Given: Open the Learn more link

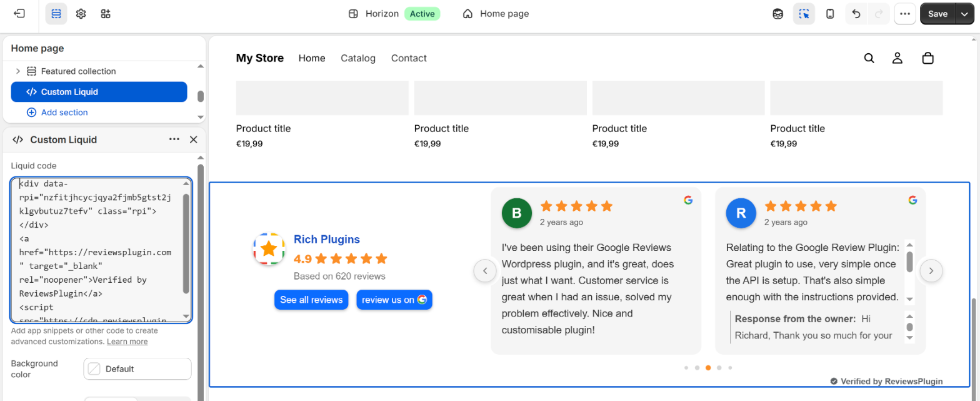Looking at the screenshot, I should (x=127, y=342).
